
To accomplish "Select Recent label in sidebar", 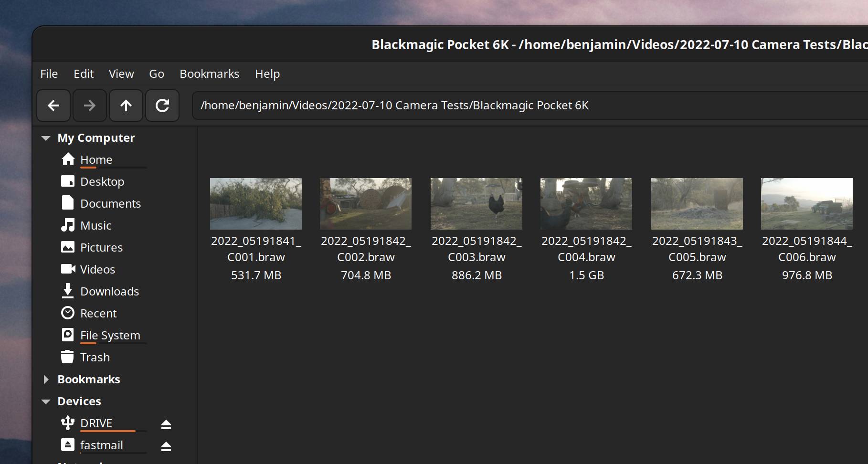I will click(99, 313).
